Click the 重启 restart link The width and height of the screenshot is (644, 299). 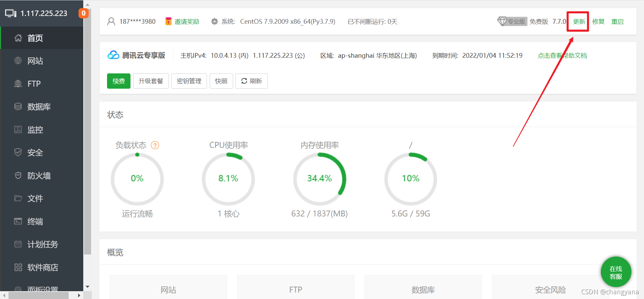[617, 21]
